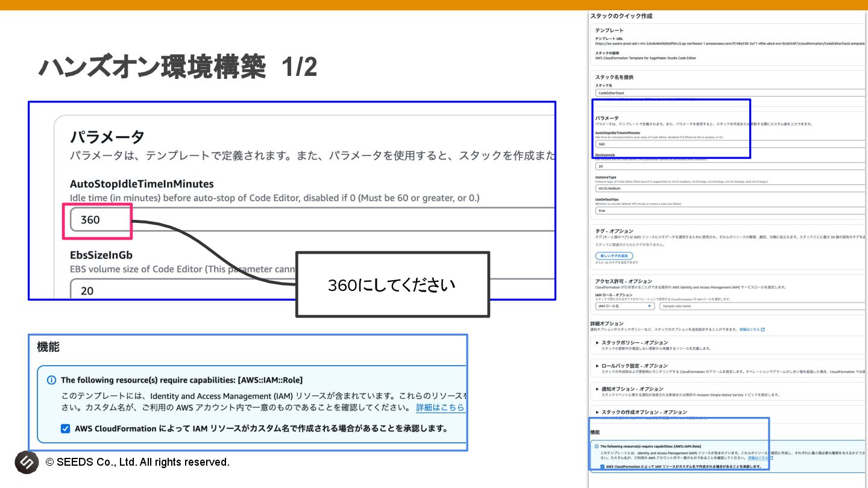Click the AutoStopIdleTimeInMinutes field in the enlarged view

coord(312,220)
